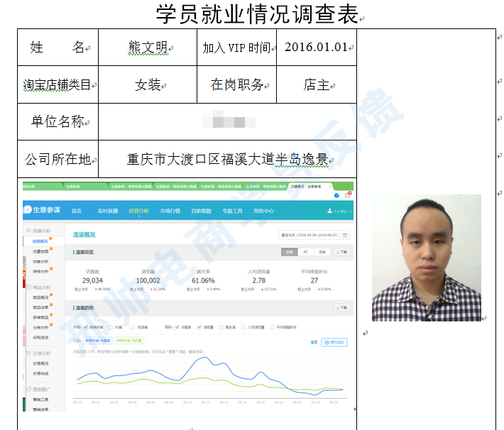Click download icon in 流量总览 header
Viewport: 504px width, 430px height.
pyautogui.click(x=341, y=252)
